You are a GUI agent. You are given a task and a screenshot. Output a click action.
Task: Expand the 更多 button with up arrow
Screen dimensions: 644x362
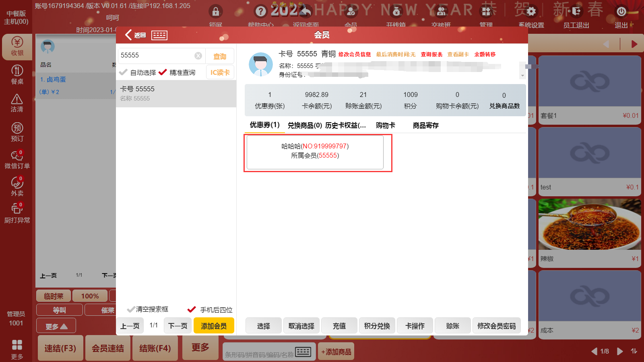click(56, 326)
